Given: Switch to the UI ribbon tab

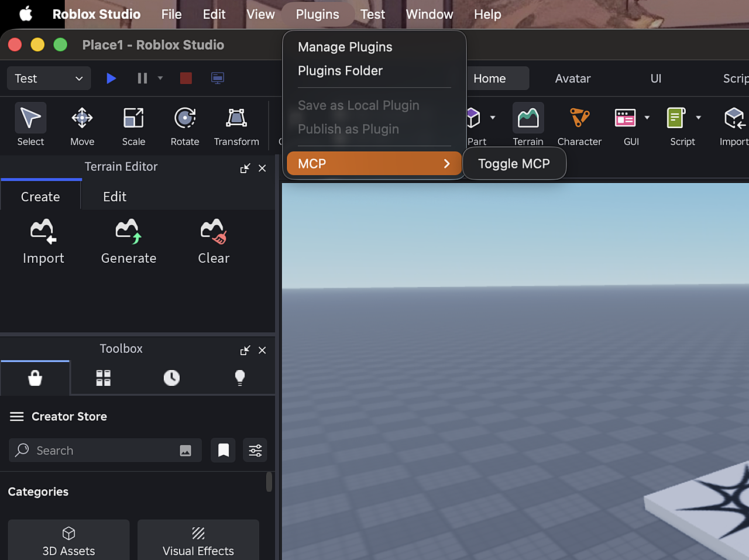Looking at the screenshot, I should point(656,78).
